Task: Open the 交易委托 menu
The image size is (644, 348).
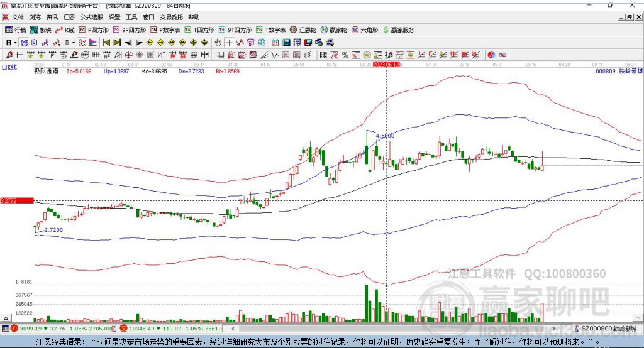Action: [171, 17]
